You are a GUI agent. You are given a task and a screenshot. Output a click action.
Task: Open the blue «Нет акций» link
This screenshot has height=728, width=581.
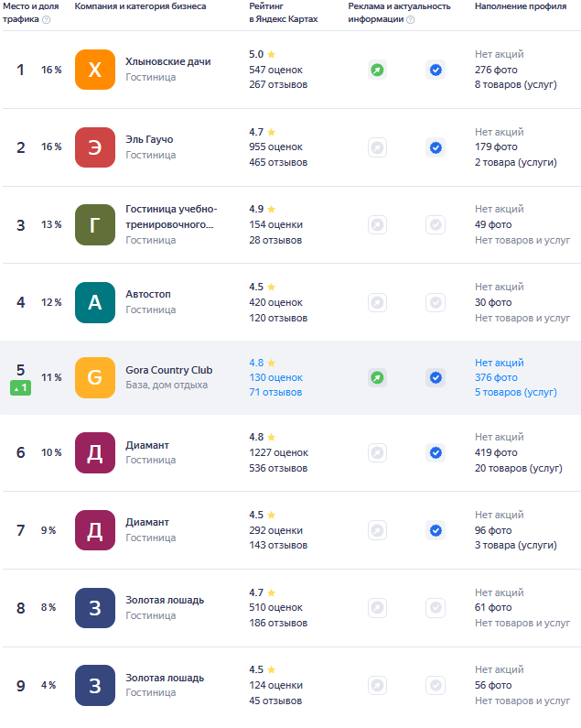pyautogui.click(x=500, y=363)
